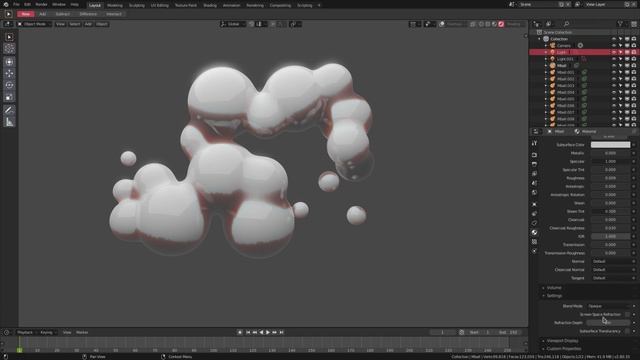Switch to the UV Editing workspace tab
The image size is (640, 360).
click(160, 5)
